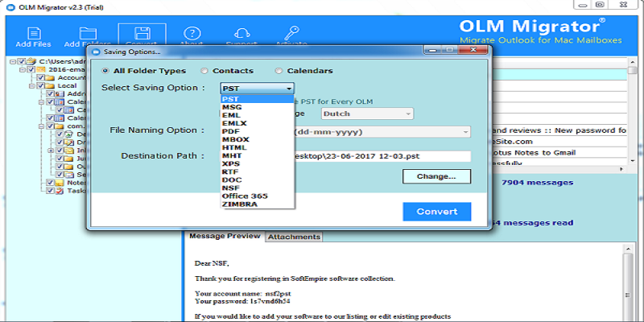Click the '7904 messages' text
This screenshot has width=644, height=322.
[537, 183]
